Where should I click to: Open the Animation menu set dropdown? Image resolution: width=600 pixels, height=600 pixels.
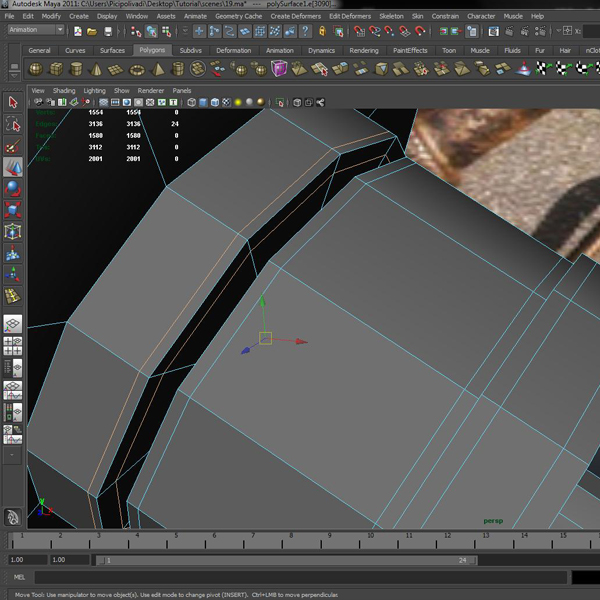coord(36,29)
